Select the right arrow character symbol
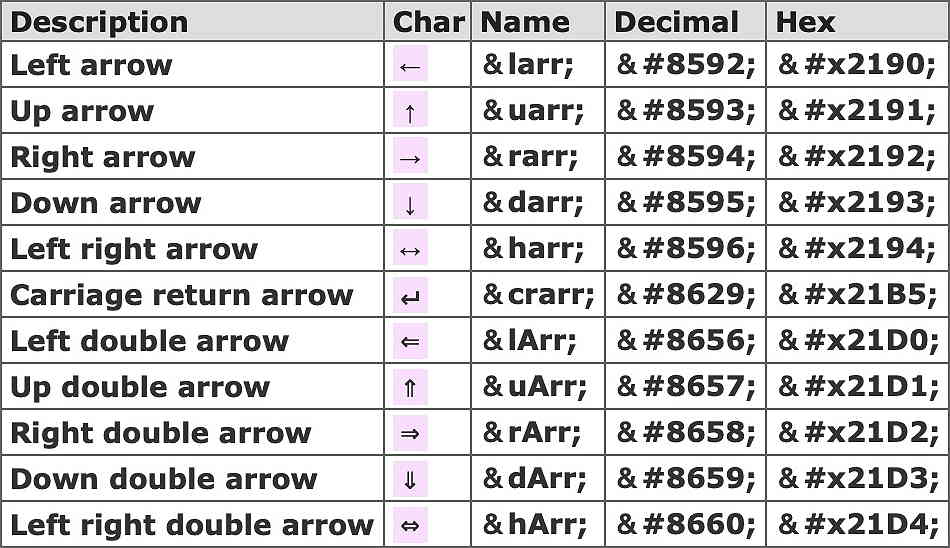The width and height of the screenshot is (950, 548). [410, 158]
